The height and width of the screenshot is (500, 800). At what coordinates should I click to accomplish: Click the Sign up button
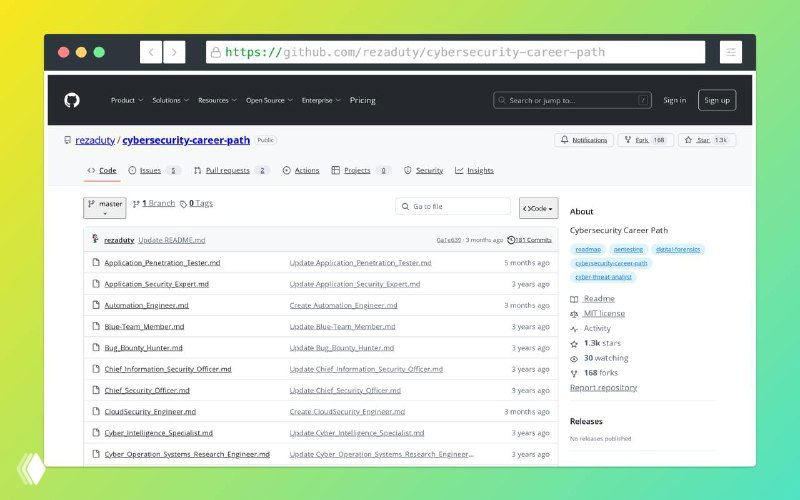pos(716,100)
